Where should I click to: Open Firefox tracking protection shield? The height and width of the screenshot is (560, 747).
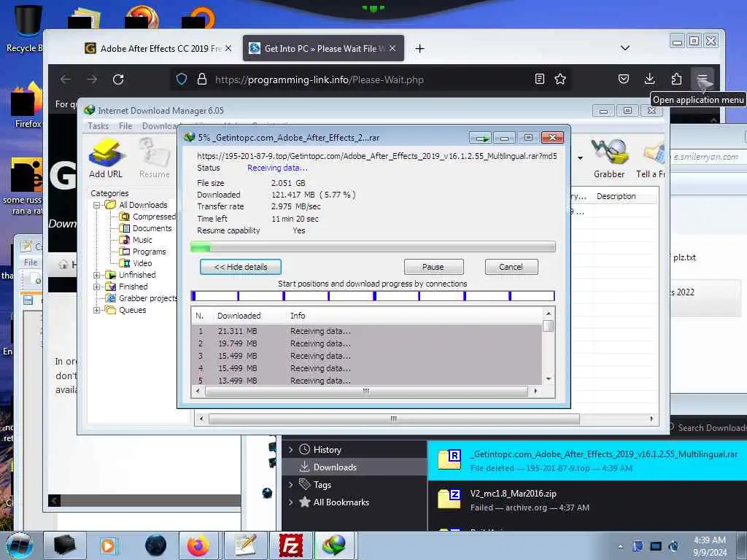click(x=182, y=79)
